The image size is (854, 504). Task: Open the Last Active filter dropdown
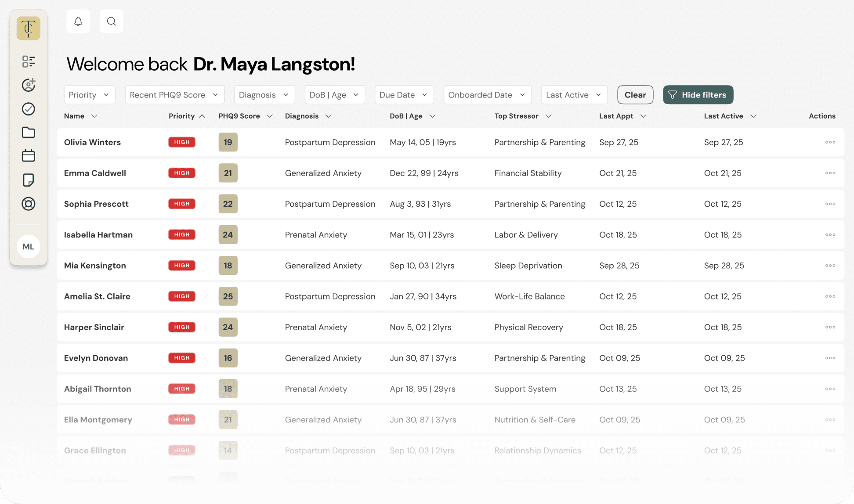click(x=574, y=95)
